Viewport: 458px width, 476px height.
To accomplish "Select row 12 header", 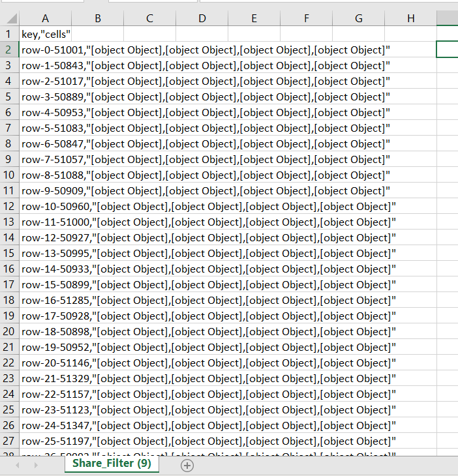I will pyautogui.click(x=9, y=206).
